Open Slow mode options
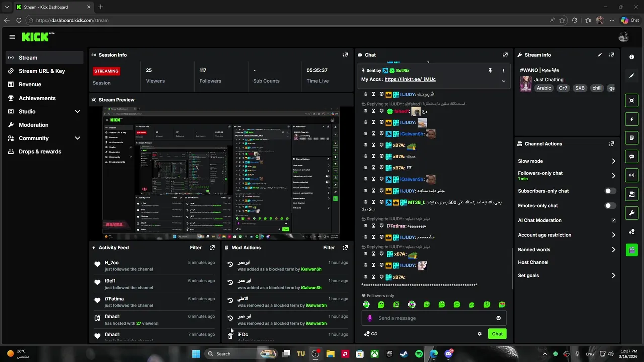644x362 pixels. tap(567, 161)
